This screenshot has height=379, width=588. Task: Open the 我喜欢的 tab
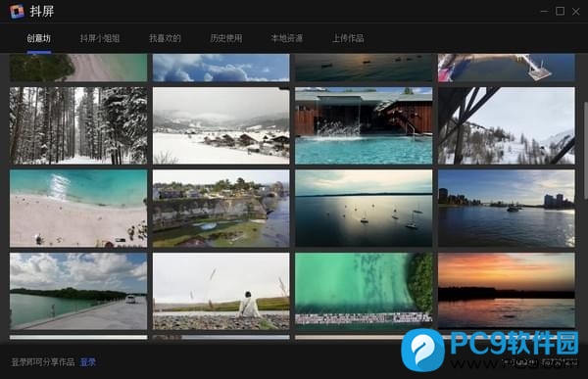point(165,38)
